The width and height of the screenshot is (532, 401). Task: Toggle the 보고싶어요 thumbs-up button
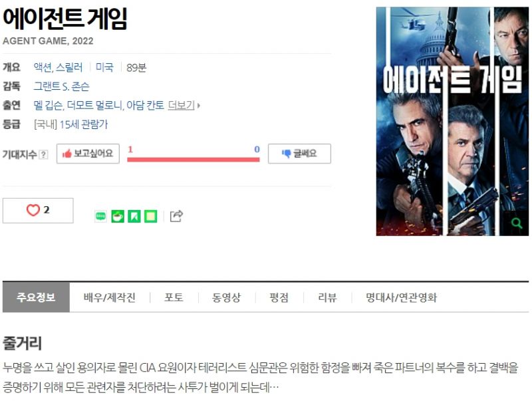(88, 154)
